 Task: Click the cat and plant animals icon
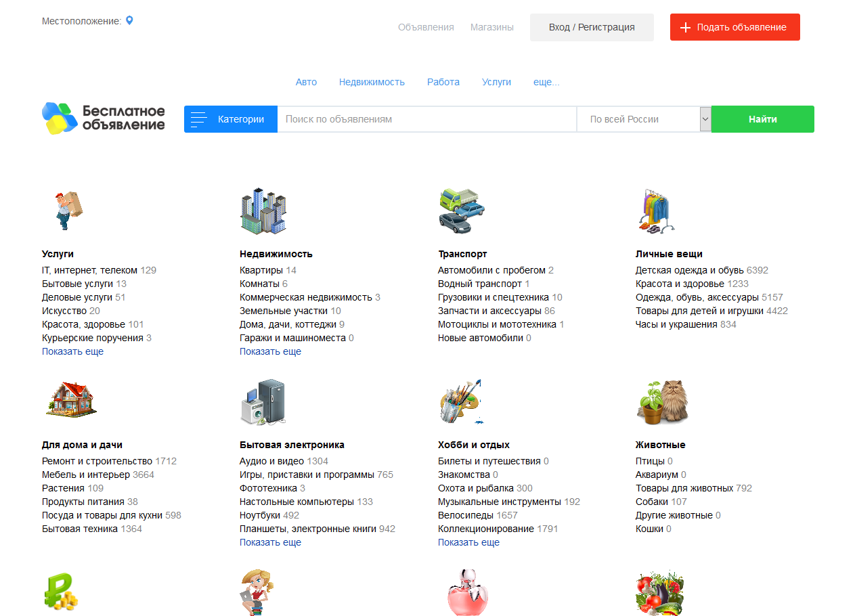coord(663,403)
